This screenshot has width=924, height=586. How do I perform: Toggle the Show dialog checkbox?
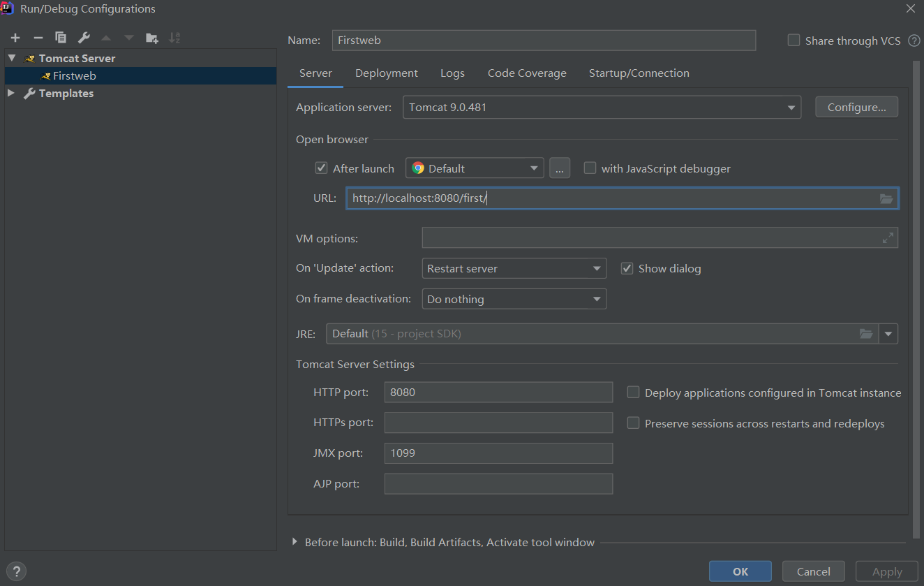627,268
